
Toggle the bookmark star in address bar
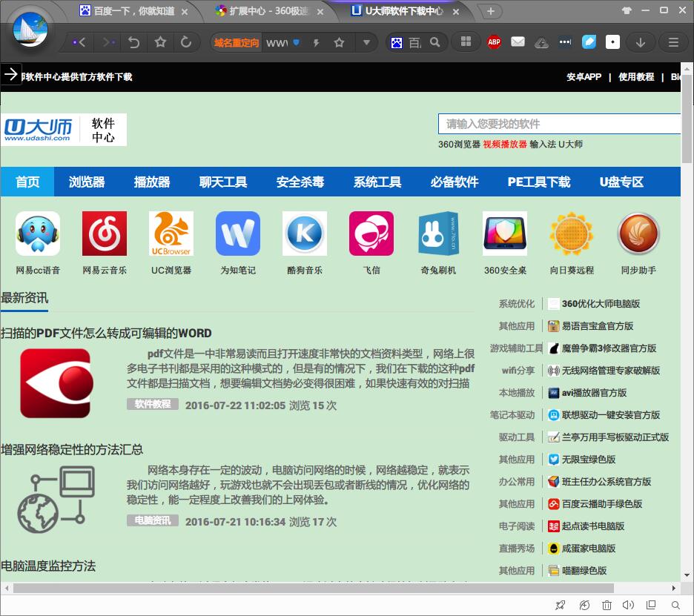coord(339,42)
